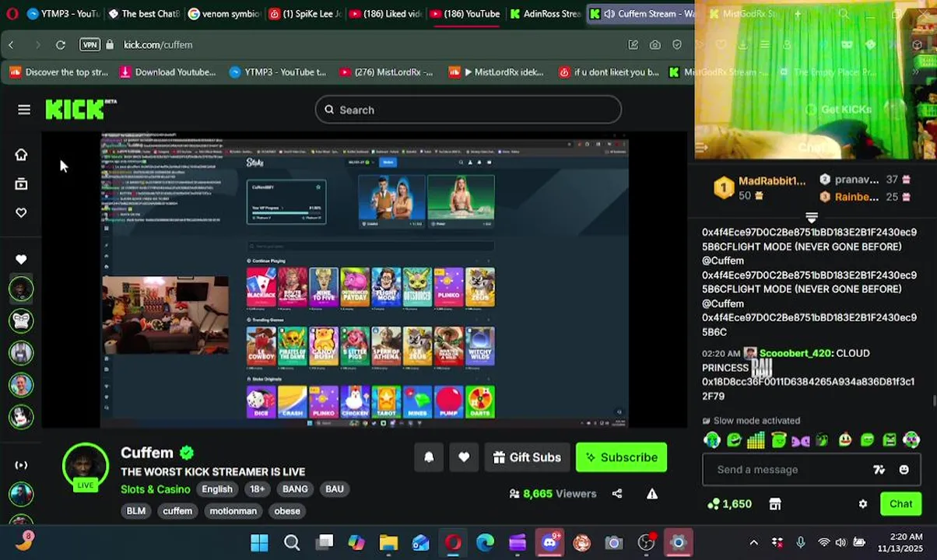The height and width of the screenshot is (560, 937).
Task: Click the MadRabbit top gifter entry
Action: pos(760,187)
